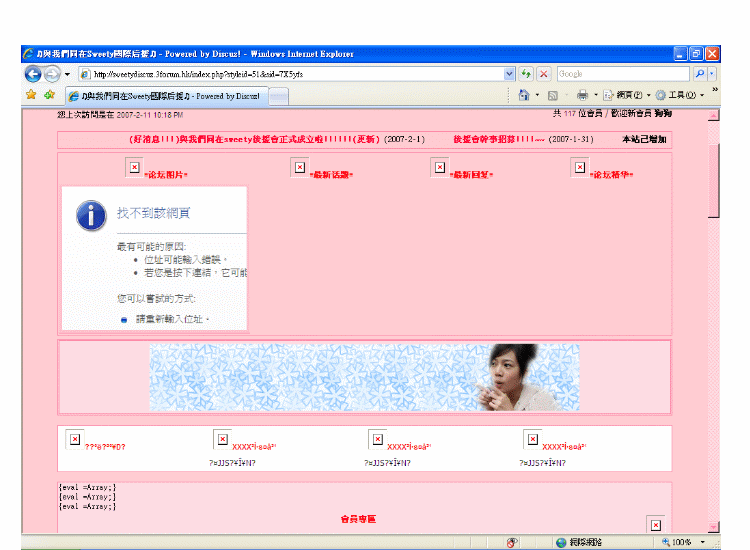The width and height of the screenshot is (750, 550).
Task: Click the blue floral banner with woman
Action: point(364,377)
